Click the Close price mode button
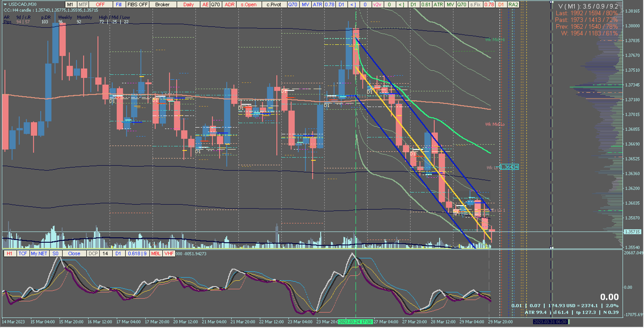 tap(74, 254)
